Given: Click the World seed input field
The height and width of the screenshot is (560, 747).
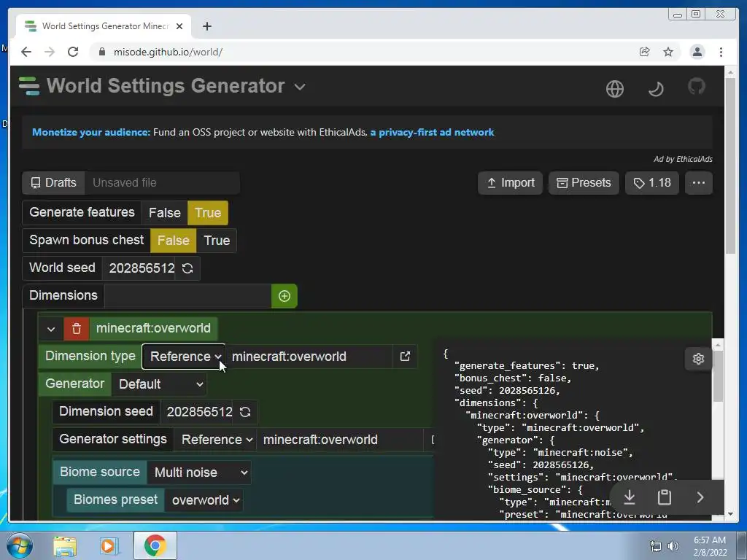Looking at the screenshot, I should coord(139,268).
